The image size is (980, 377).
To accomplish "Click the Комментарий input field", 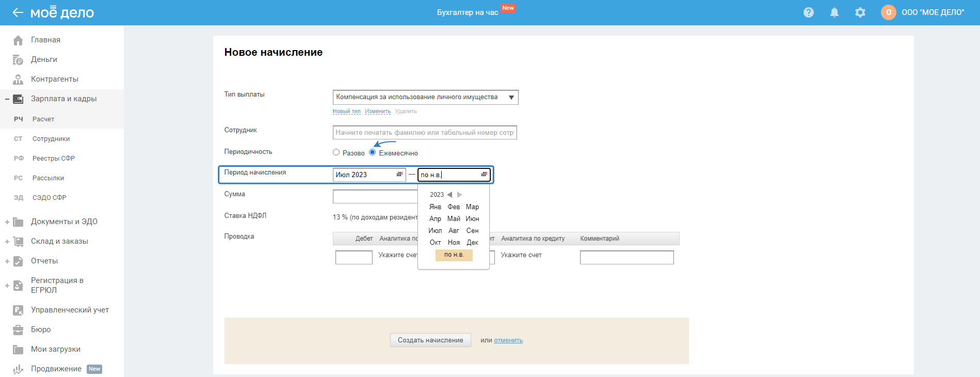I will (626, 257).
